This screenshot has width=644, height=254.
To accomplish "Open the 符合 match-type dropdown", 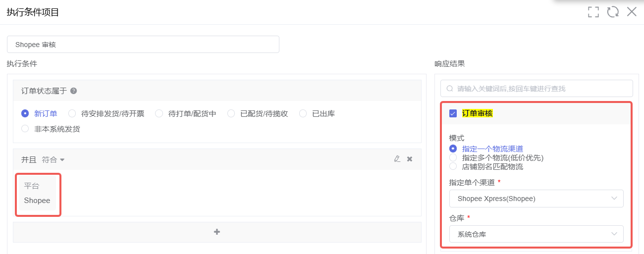I will pyautogui.click(x=53, y=159).
